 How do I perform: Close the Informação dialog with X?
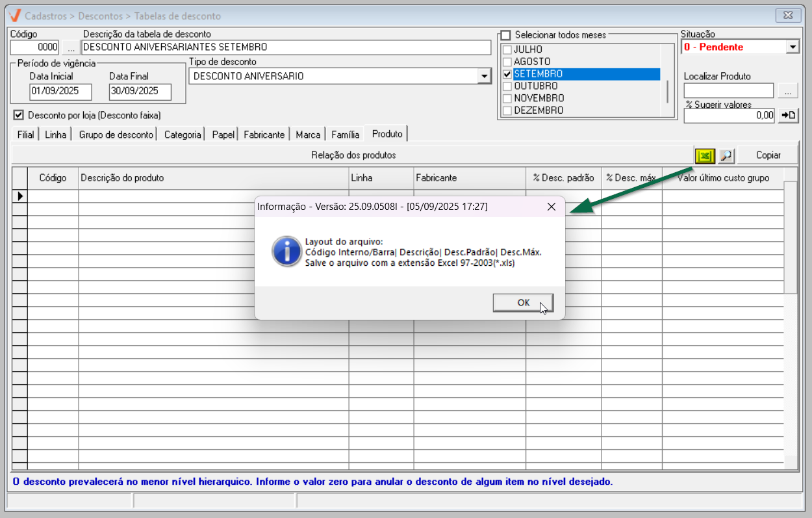[x=551, y=207]
